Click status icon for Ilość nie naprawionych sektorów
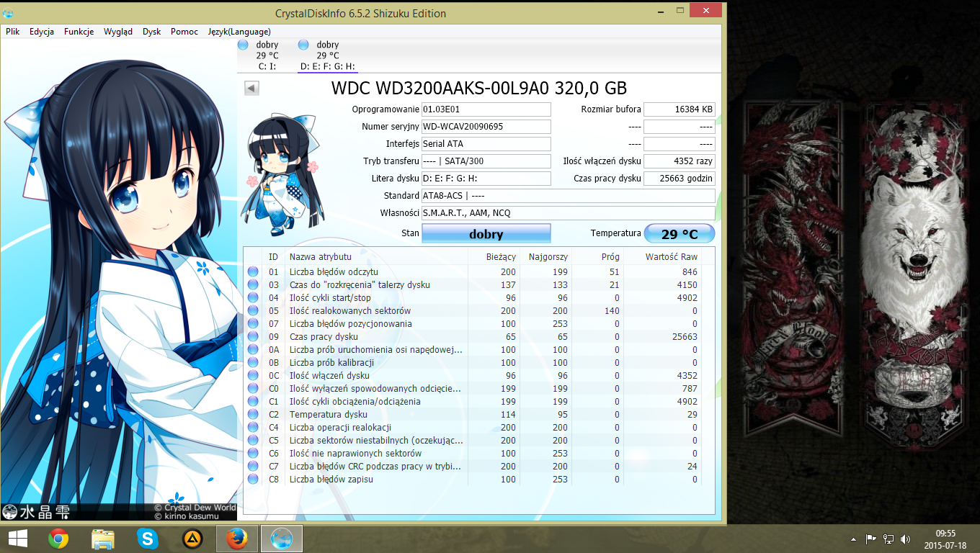980x553 pixels. (253, 454)
